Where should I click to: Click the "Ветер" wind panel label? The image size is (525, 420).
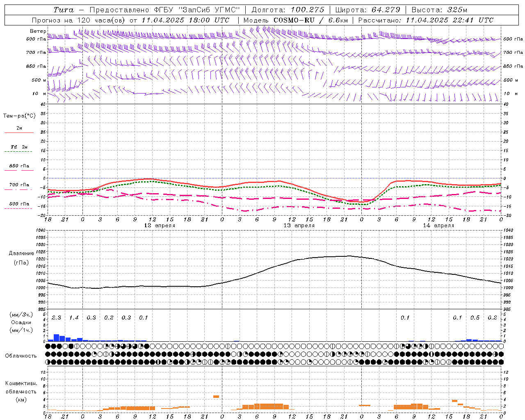click(38, 31)
